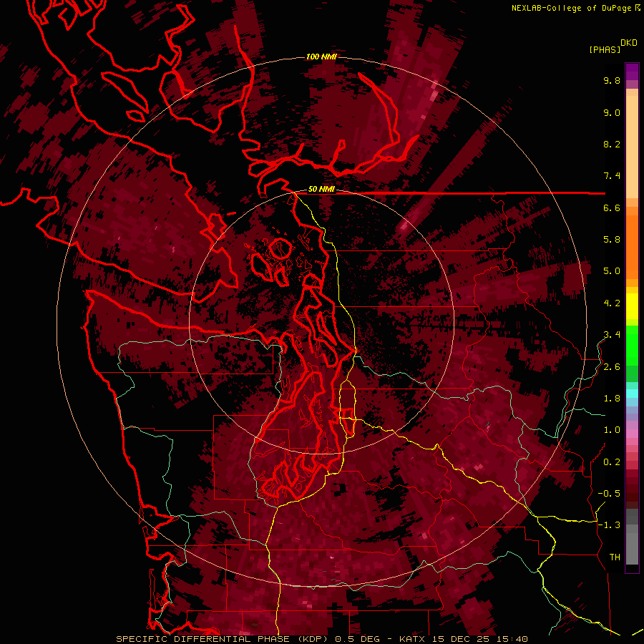Click the yellow segment of the color bar
644x644 pixels.
[632, 306]
